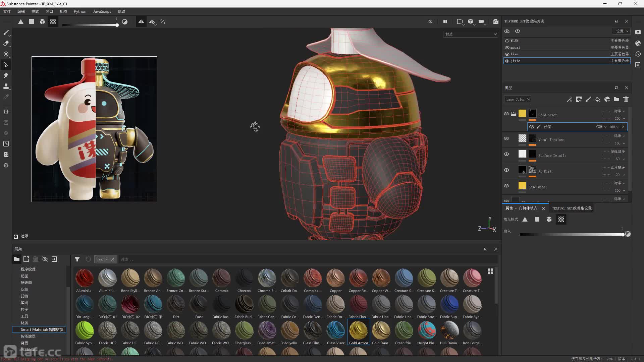Hide the Gold Armor layer
Screen dimensions: 644x362
(506, 114)
